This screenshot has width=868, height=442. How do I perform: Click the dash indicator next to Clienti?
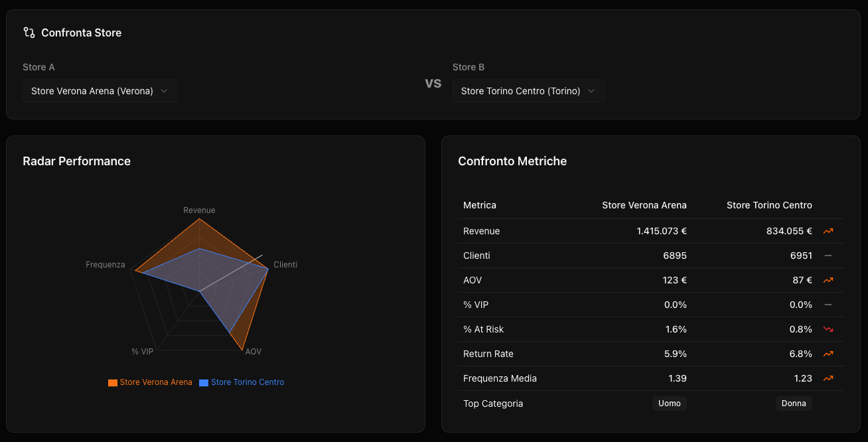[x=828, y=256]
